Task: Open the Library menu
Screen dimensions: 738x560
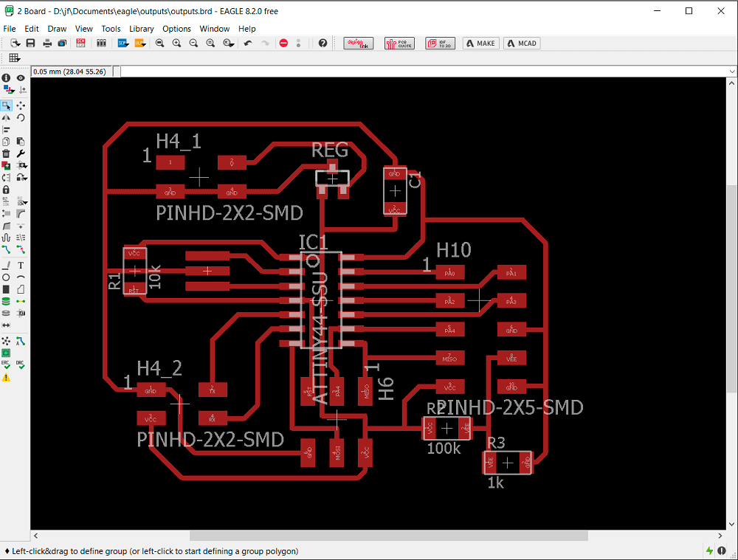Action: [x=141, y=29]
